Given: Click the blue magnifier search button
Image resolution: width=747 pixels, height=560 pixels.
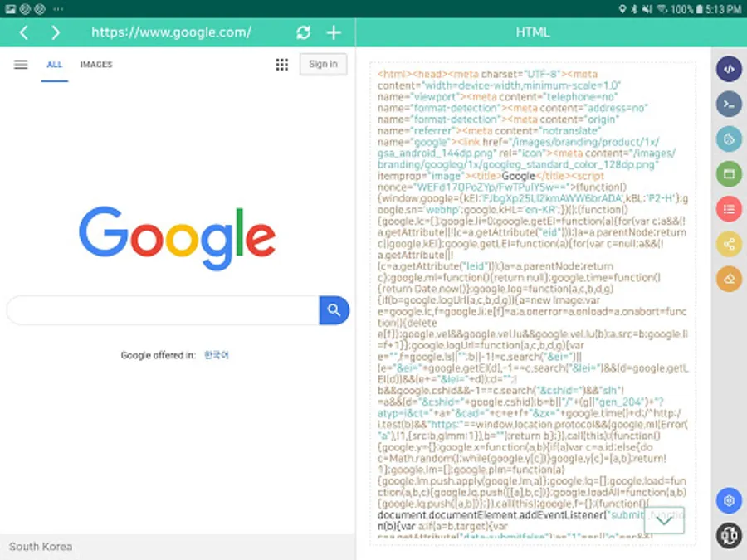Looking at the screenshot, I should 334,310.
